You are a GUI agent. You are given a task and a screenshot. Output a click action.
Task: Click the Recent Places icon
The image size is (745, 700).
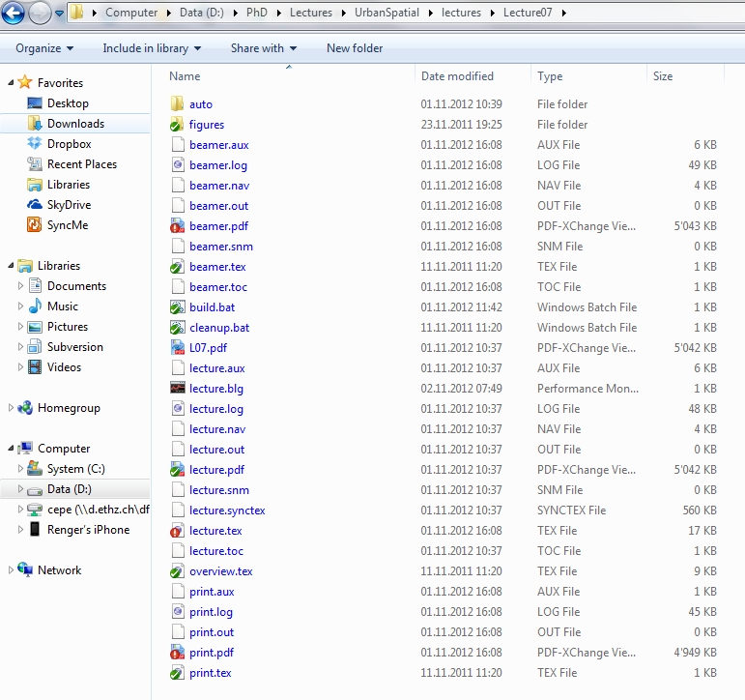(35, 164)
